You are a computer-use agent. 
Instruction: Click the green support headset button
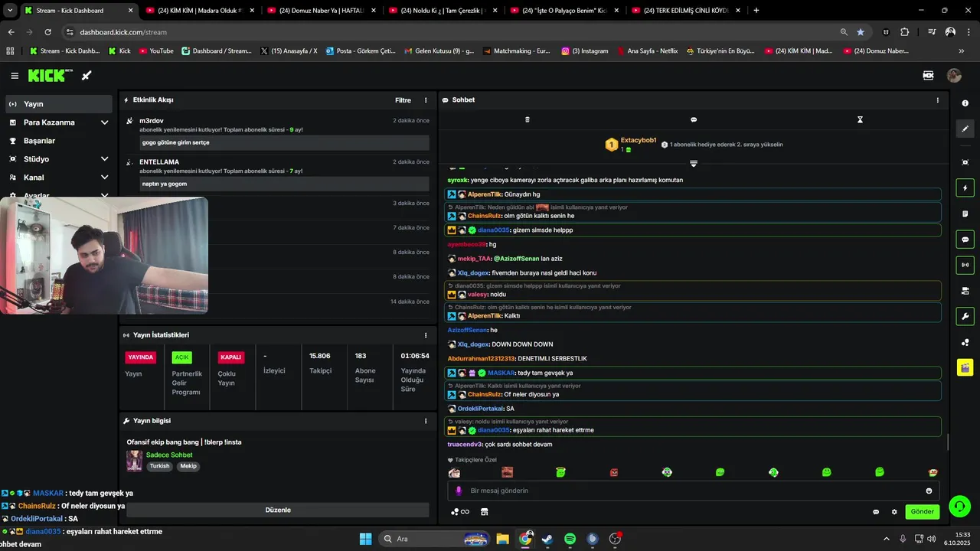pyautogui.click(x=959, y=506)
